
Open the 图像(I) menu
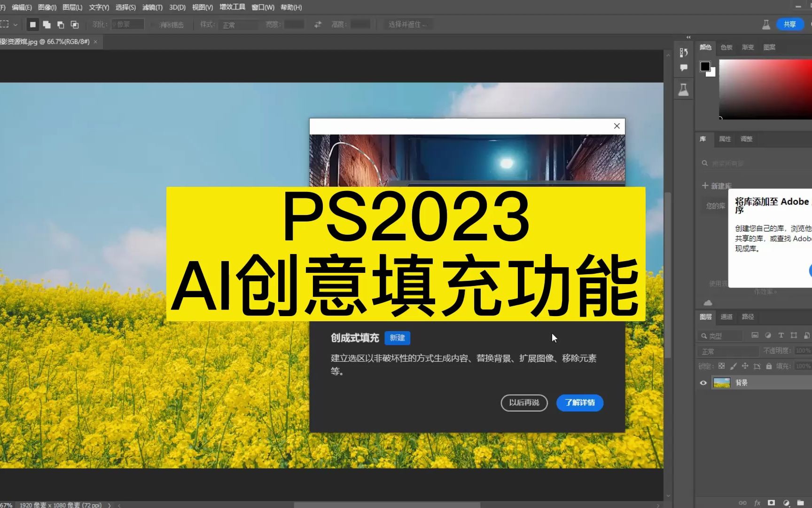pos(47,7)
